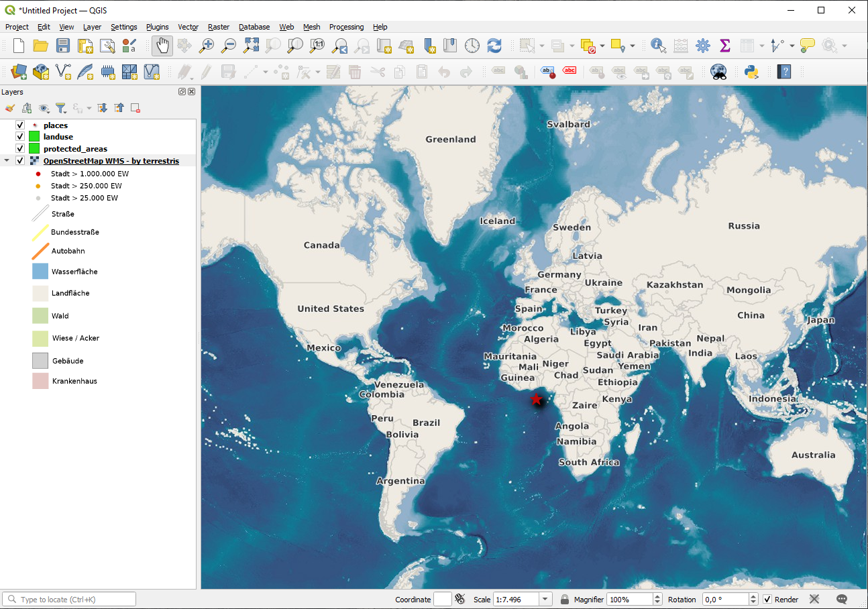Click the landuse green color swatch
Screen dimensions: 868x609
(34, 137)
